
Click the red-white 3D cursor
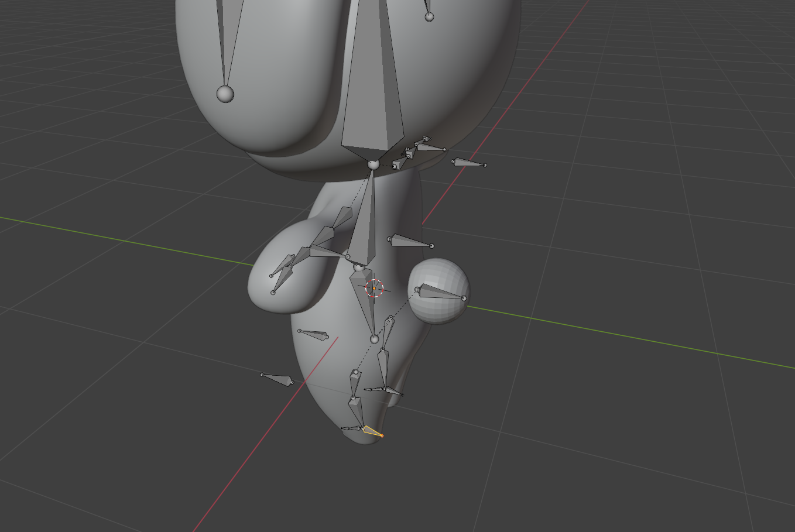click(374, 288)
